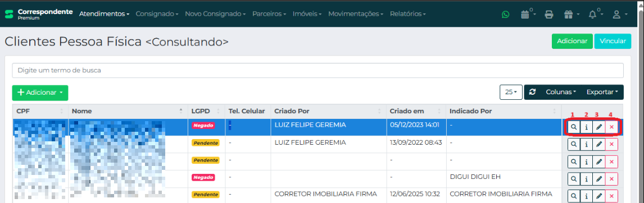This screenshot has height=203, width=644.
Task: Click the info icon in the DIGUI DIGUI EH row
Action: pos(587,179)
